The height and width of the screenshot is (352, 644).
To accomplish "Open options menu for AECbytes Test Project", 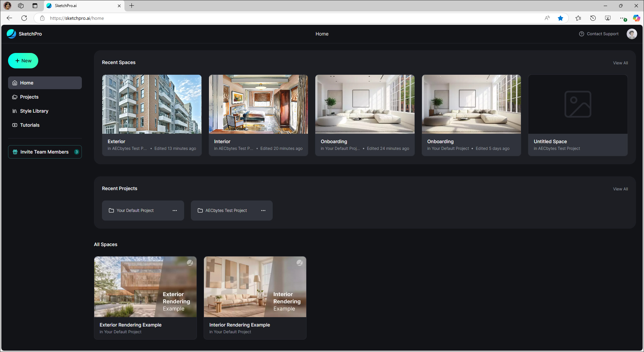I will pyautogui.click(x=263, y=211).
